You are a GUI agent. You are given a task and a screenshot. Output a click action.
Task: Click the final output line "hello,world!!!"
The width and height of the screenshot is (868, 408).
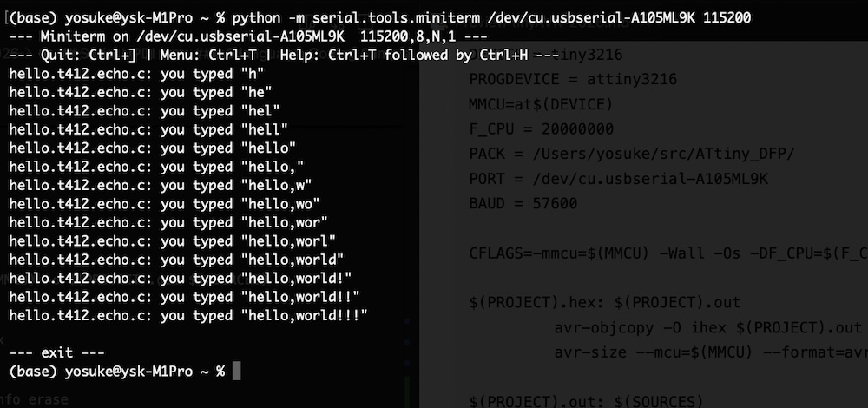point(188,315)
